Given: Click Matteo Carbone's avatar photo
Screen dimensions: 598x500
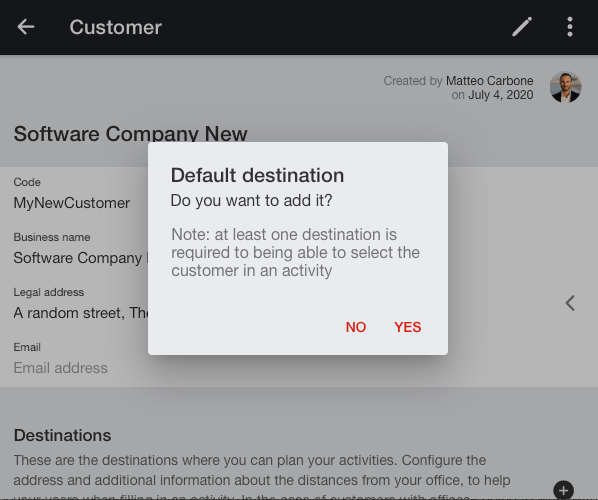Looking at the screenshot, I should (x=565, y=87).
